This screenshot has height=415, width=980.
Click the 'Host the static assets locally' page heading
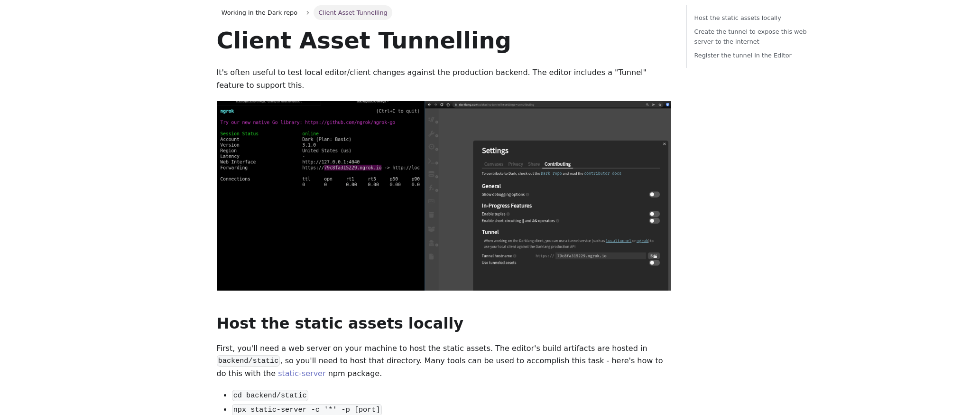coord(340,323)
